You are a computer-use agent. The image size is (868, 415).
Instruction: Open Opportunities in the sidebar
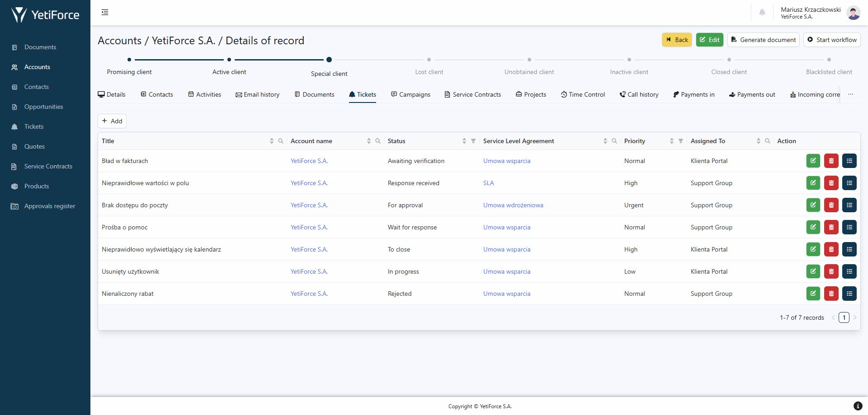43,107
